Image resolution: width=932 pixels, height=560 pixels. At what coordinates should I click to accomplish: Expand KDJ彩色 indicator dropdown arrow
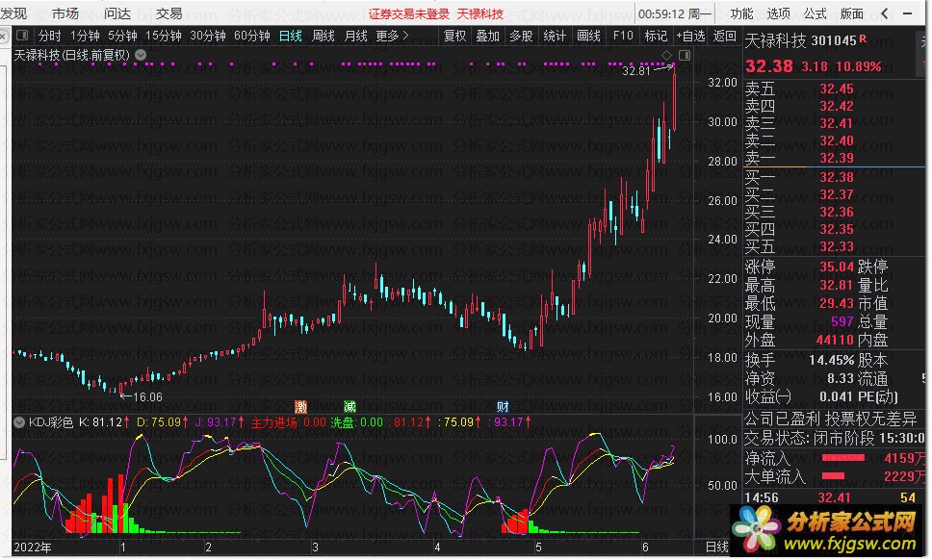tap(19, 422)
